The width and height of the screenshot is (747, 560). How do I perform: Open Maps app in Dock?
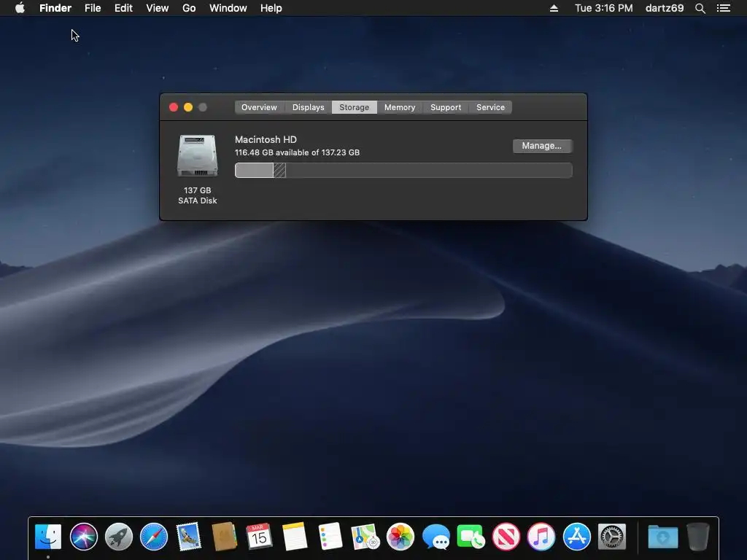point(365,537)
